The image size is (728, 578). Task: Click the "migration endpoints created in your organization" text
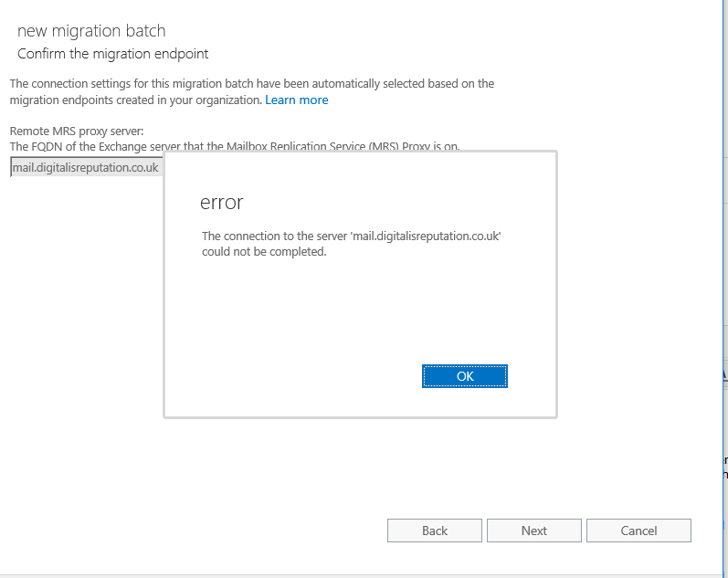click(x=135, y=100)
